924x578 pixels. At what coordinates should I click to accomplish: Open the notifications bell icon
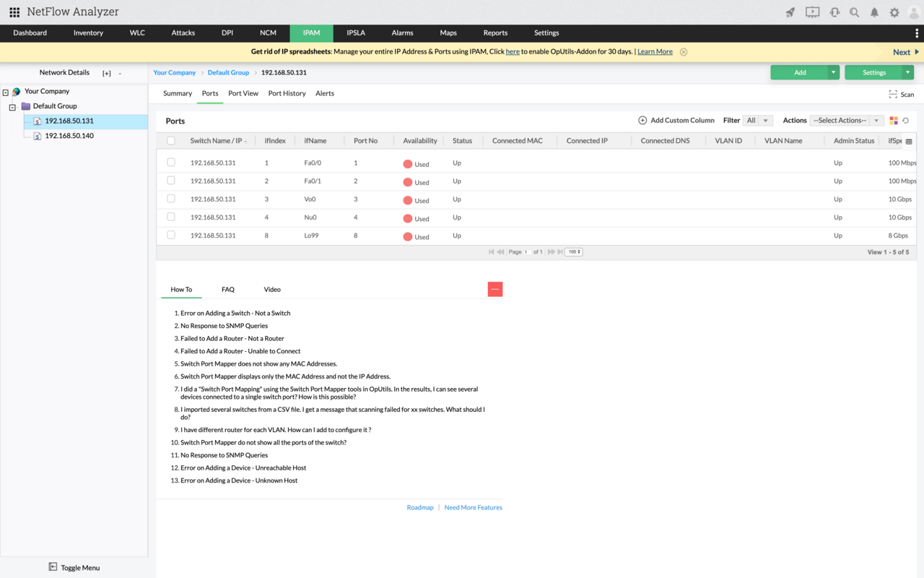(874, 12)
